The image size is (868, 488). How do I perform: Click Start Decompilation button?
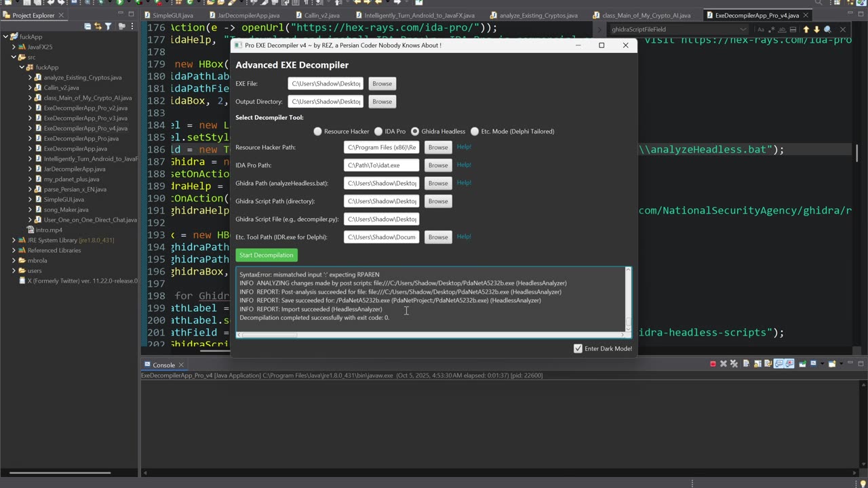[x=267, y=255]
